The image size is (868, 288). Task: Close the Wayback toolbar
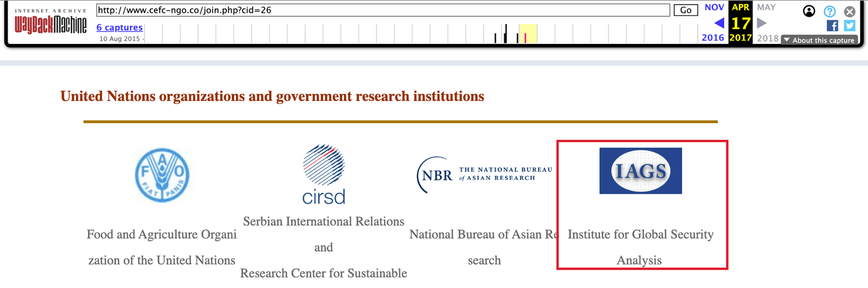[850, 11]
